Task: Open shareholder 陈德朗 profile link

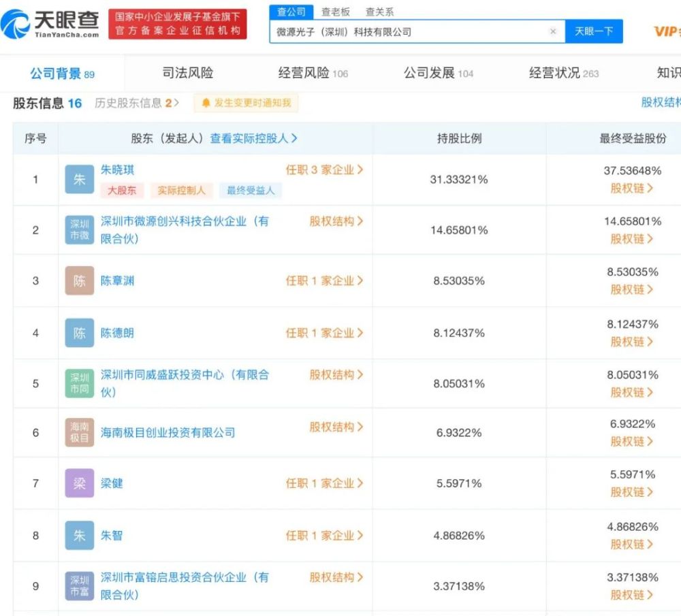Action: click(117, 333)
